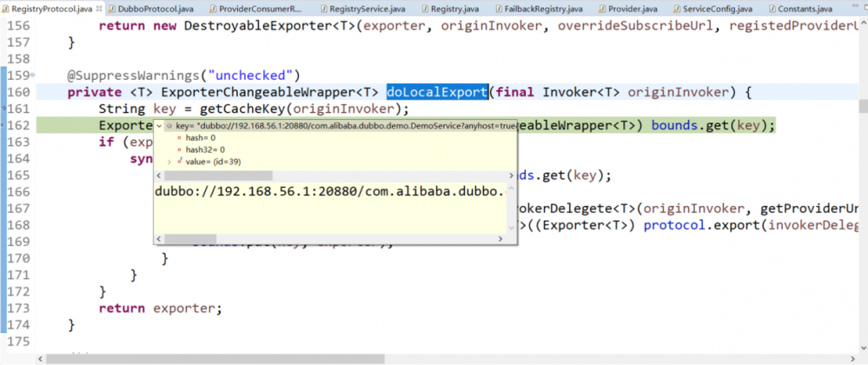
Task: Select the value= (id=39) row
Action: (x=209, y=162)
